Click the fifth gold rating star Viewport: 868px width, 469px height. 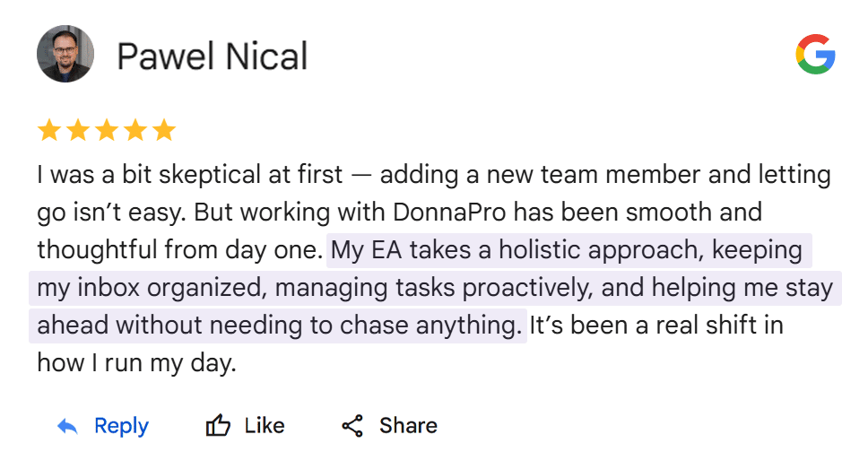coord(164,131)
